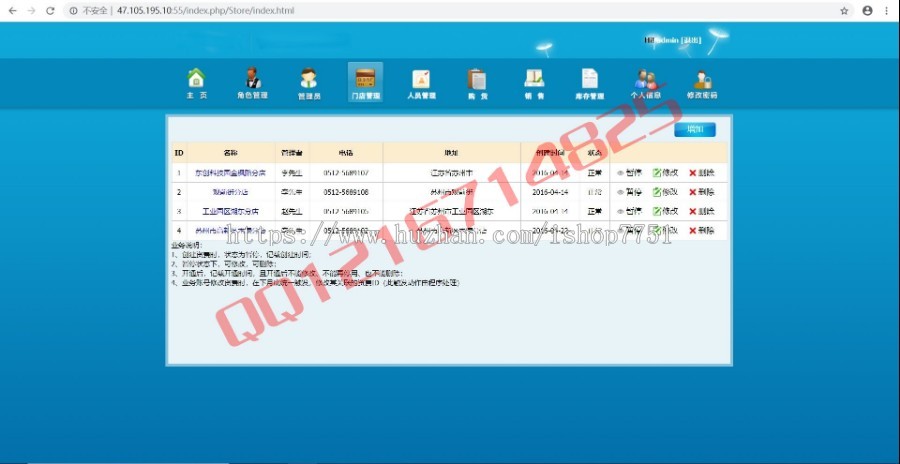900x464 pixels.
Task: Edit store row ID 1 via 修改
Action: pyautogui.click(x=666, y=173)
